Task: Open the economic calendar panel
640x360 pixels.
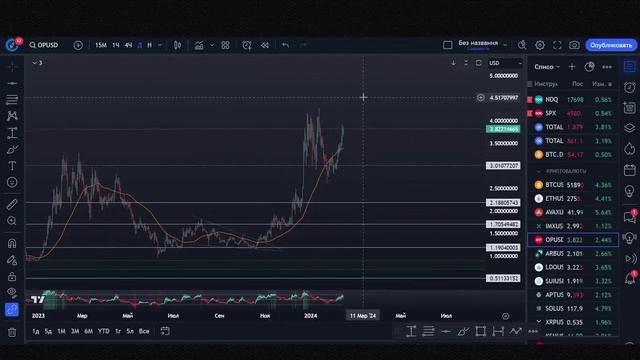Action: tap(629, 170)
